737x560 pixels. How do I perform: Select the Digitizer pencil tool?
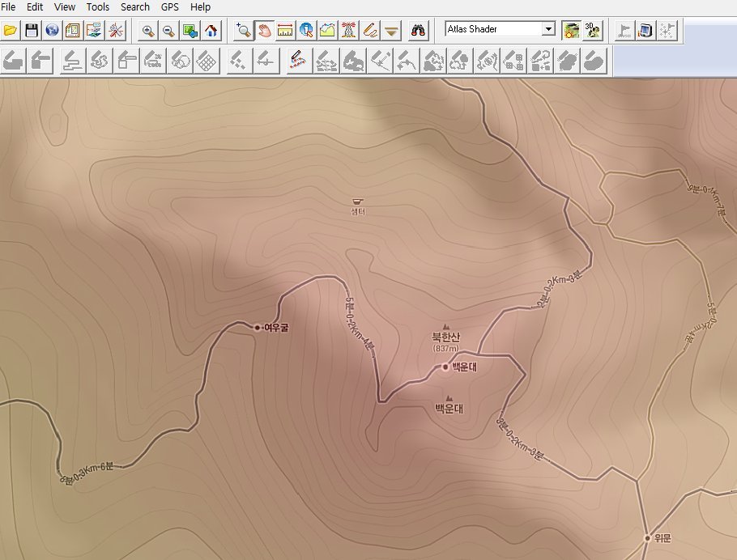click(370, 31)
